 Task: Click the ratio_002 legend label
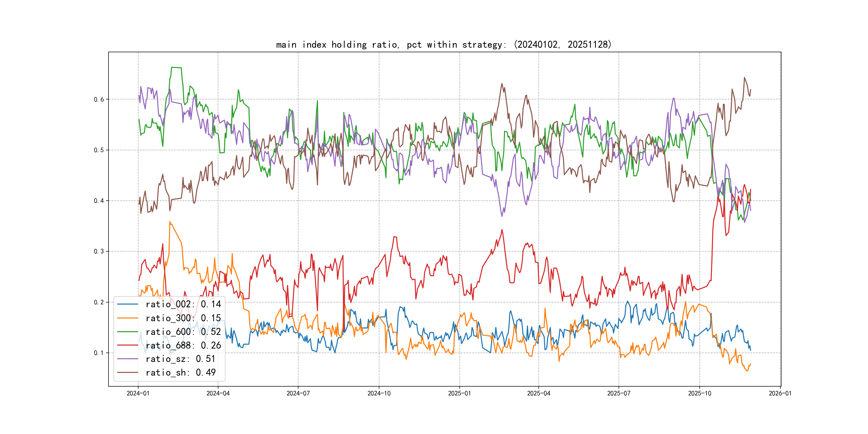point(183,304)
